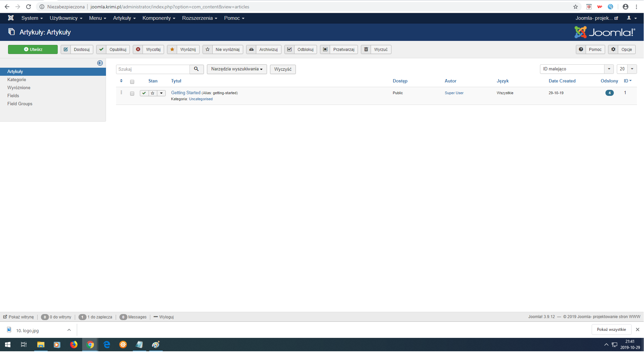Viewport: 644px width, 362px height.
Task: Click the magnifier search button
Action: pyautogui.click(x=197, y=69)
